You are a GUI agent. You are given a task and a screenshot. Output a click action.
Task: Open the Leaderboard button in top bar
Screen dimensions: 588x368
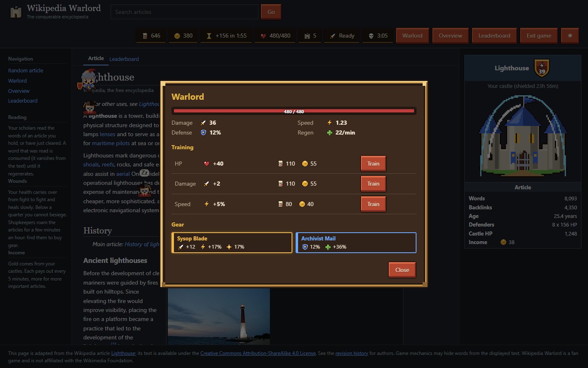tap(494, 36)
